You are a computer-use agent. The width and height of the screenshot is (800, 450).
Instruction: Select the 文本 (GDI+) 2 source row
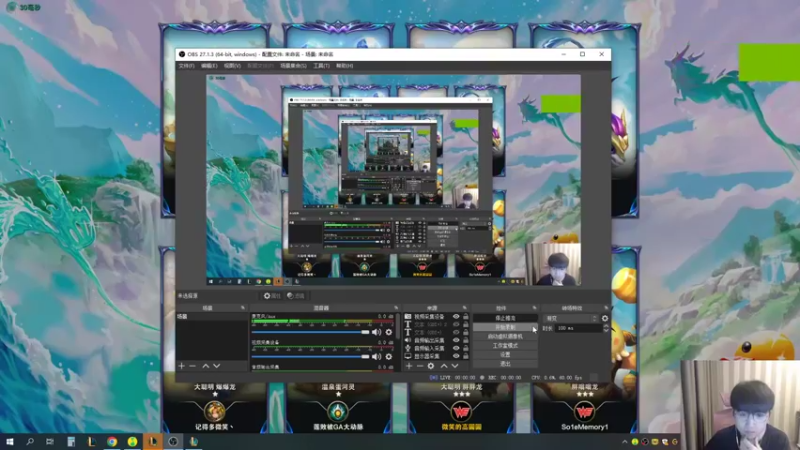pyautogui.click(x=436, y=324)
